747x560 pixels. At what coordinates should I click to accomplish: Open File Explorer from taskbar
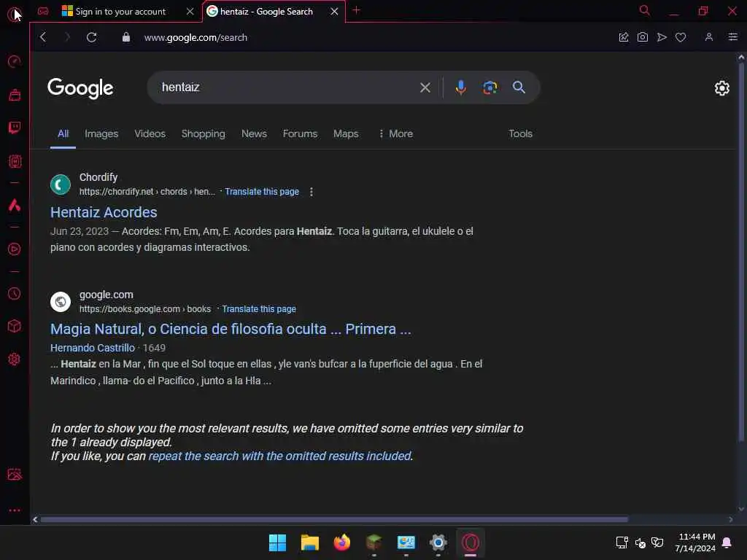pyautogui.click(x=309, y=542)
